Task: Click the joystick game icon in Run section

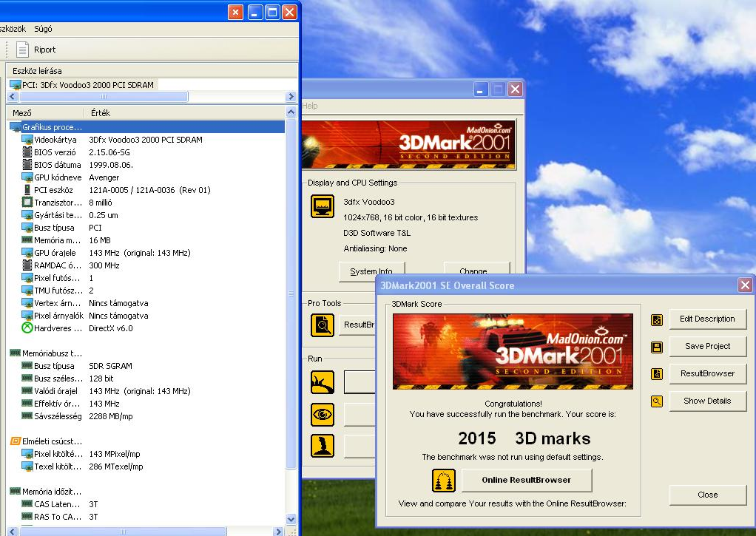Action: point(323,446)
